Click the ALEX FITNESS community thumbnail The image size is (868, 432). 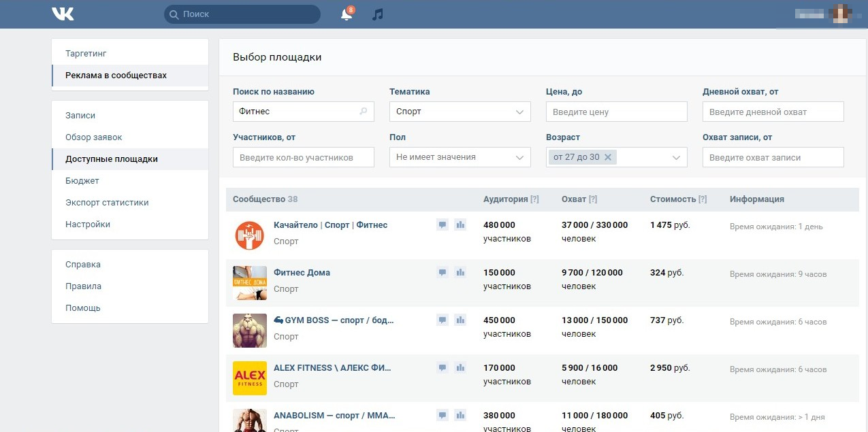(x=249, y=378)
